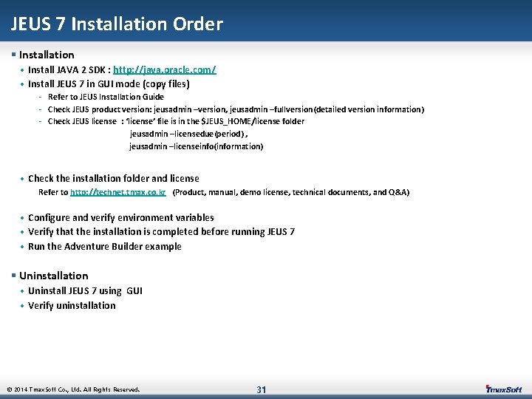Click 'Install JEUS 7 in GUI mode (copy files)'

(x=109, y=83)
